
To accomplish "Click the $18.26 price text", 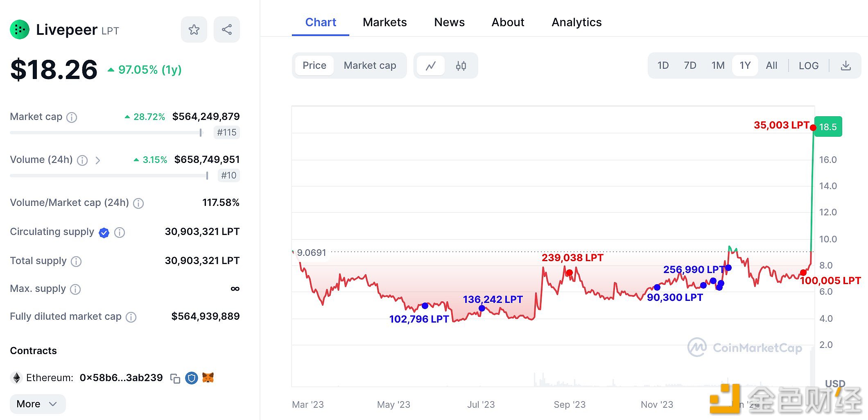I will click(54, 70).
